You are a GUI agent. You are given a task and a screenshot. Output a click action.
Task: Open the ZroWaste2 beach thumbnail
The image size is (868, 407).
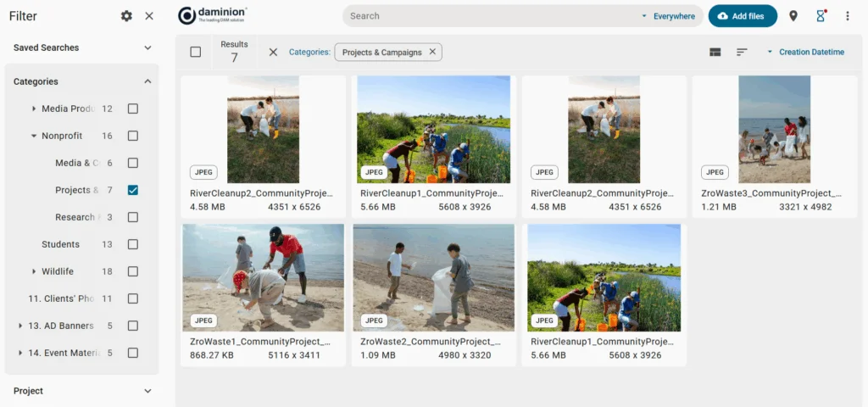[x=433, y=277]
